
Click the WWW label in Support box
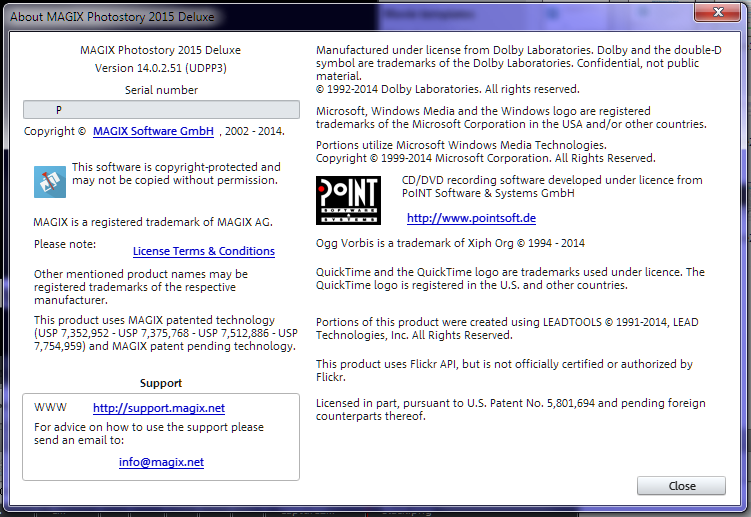coord(50,407)
